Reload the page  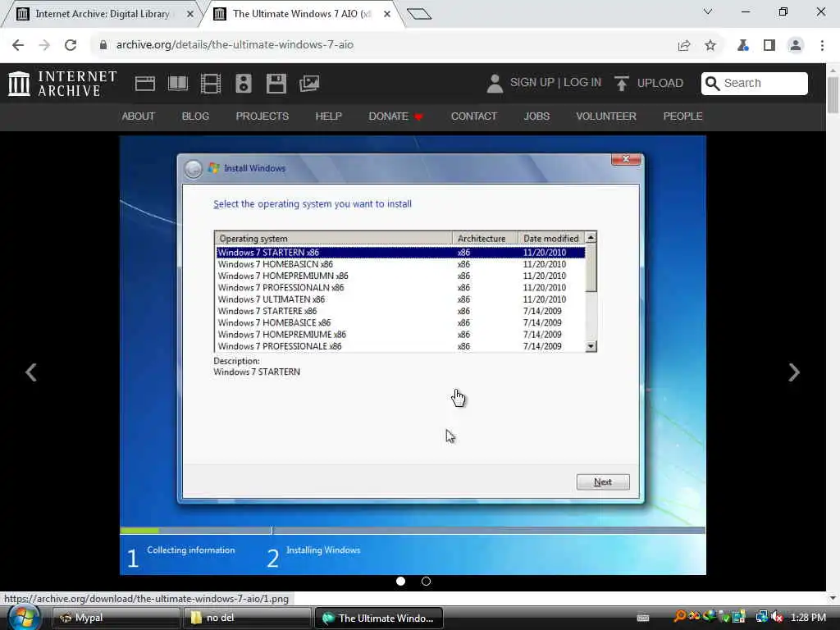(x=71, y=45)
